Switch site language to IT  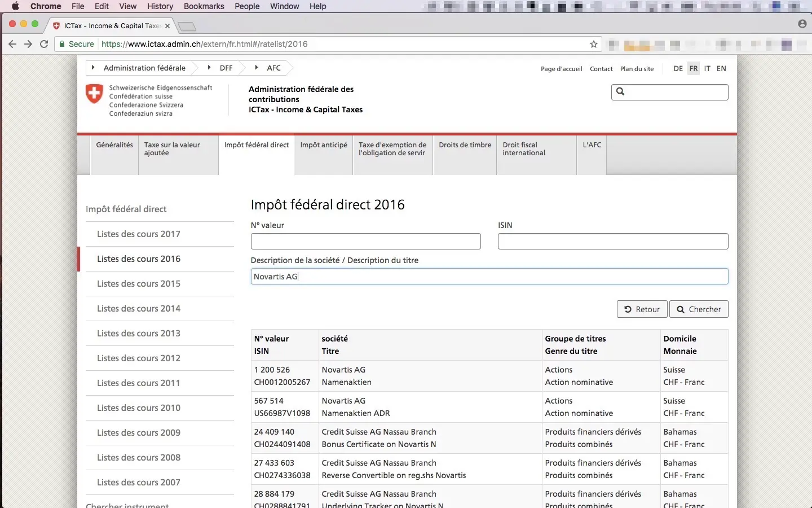707,68
